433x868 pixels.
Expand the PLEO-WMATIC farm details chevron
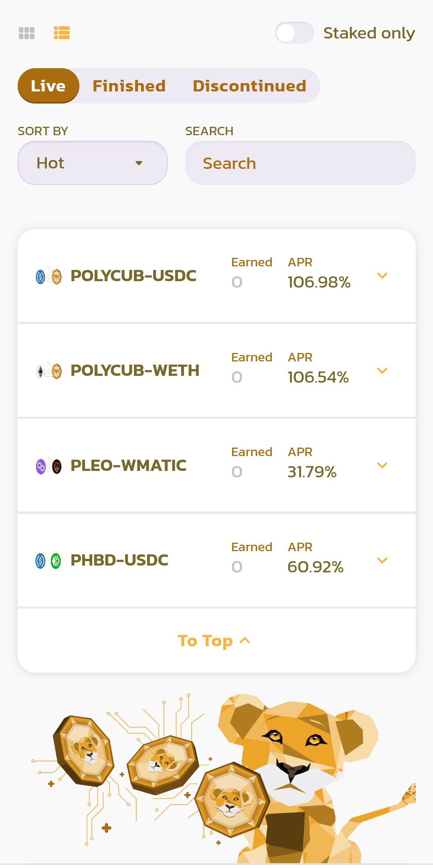click(x=382, y=465)
